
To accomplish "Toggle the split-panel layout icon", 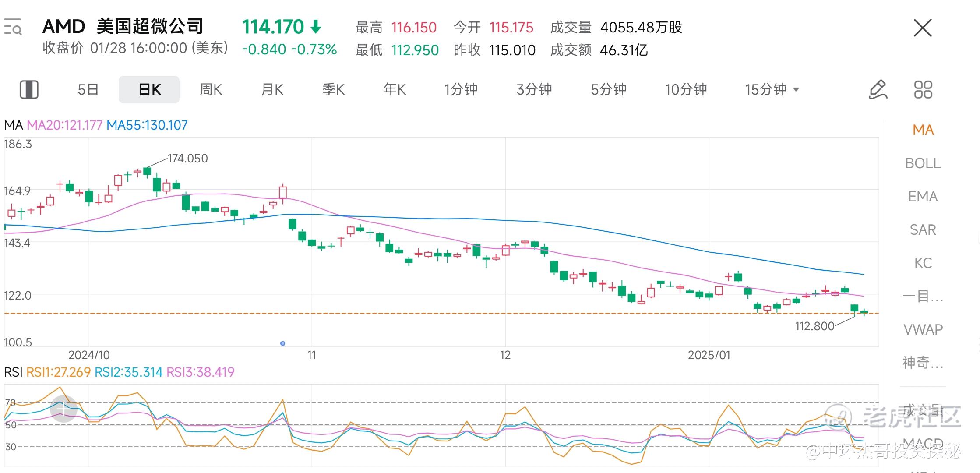I will point(29,89).
